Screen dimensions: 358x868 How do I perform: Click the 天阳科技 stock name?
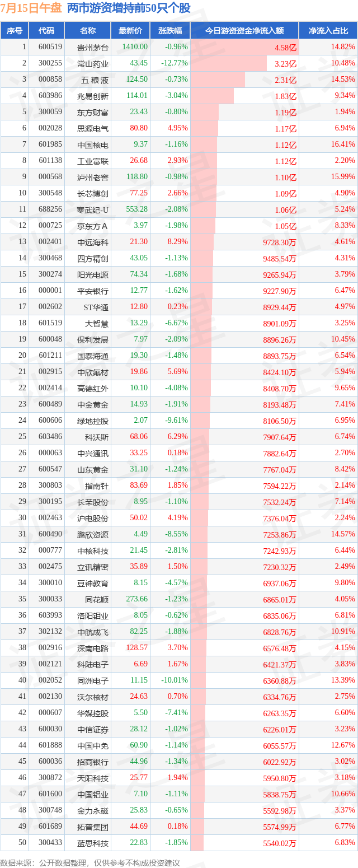coord(93,778)
